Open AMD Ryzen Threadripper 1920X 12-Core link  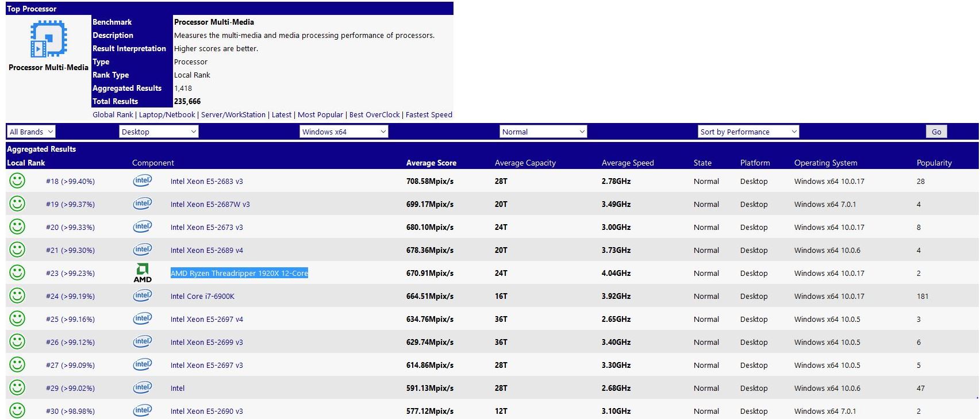pos(239,273)
